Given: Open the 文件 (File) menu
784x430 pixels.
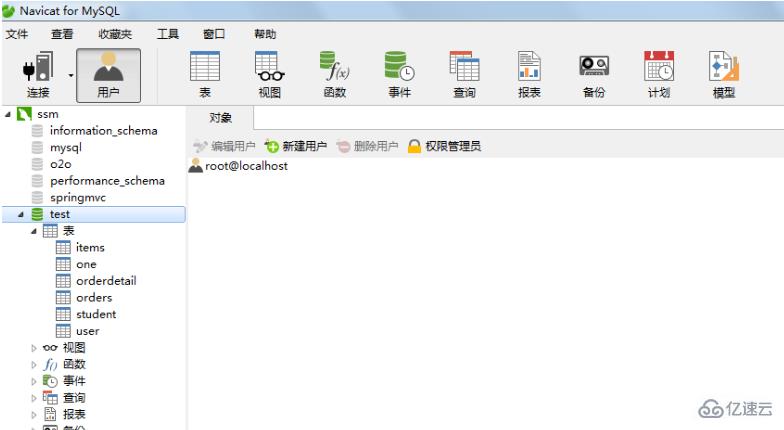Looking at the screenshot, I should click(x=17, y=34).
